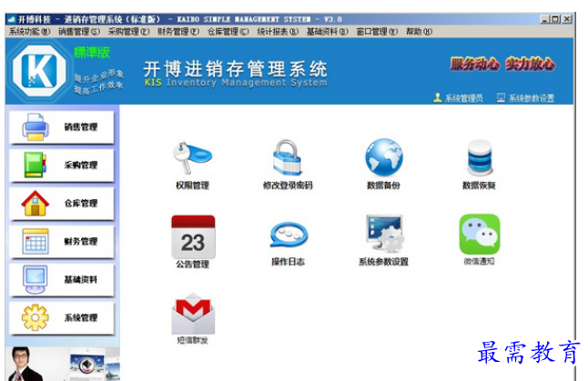Minimize the Kaibo window
588x381 pixels.
(544, 19)
